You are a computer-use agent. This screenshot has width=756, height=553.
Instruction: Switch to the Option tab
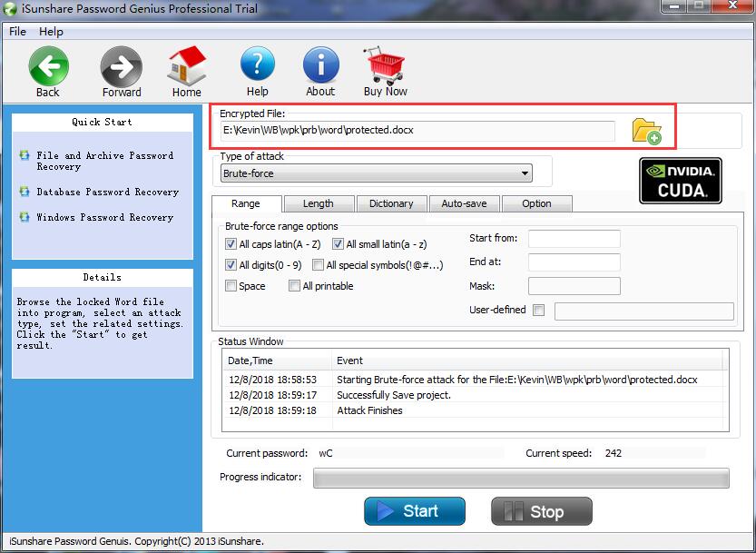(536, 203)
